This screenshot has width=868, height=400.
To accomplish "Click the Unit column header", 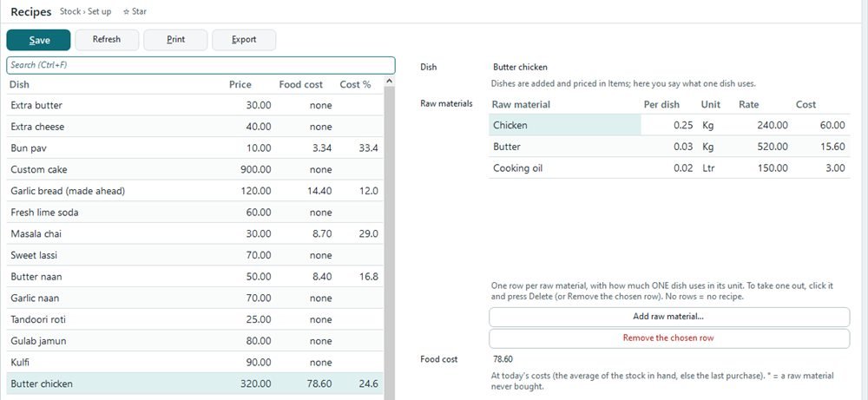I will point(711,105).
